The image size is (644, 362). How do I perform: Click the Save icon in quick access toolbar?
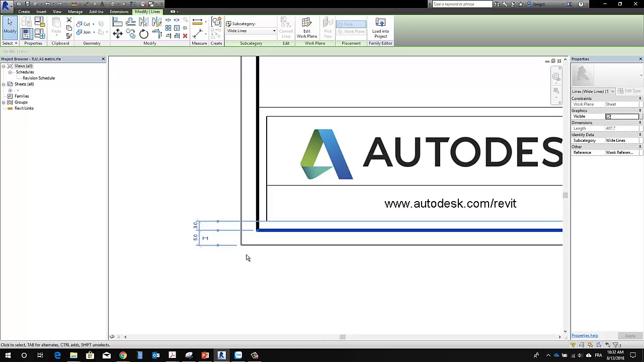point(27,4)
